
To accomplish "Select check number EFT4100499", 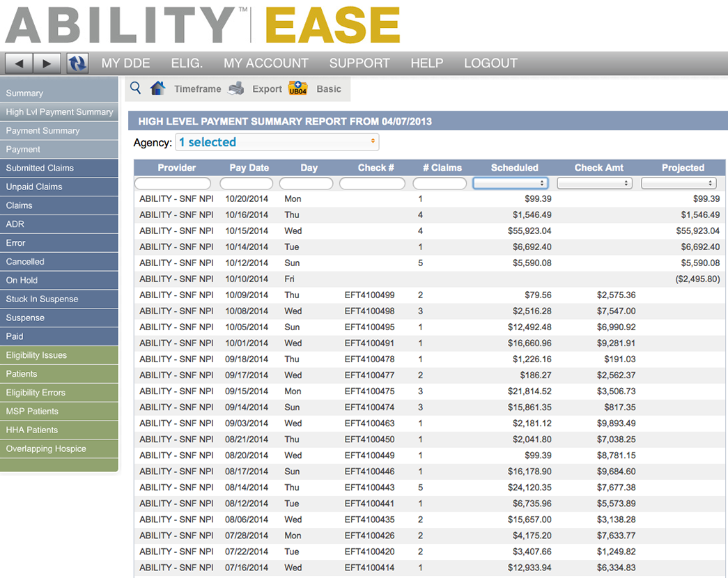I will click(x=369, y=295).
